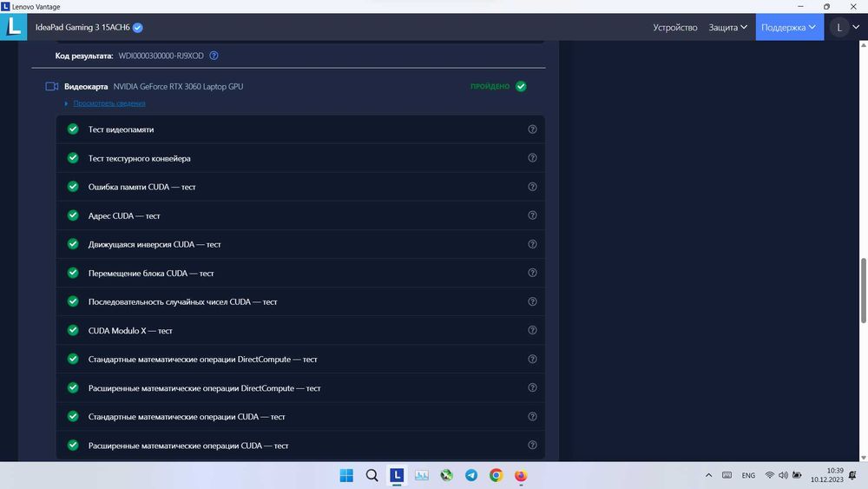Switch input language ENG
868x489 pixels.
[748, 475]
